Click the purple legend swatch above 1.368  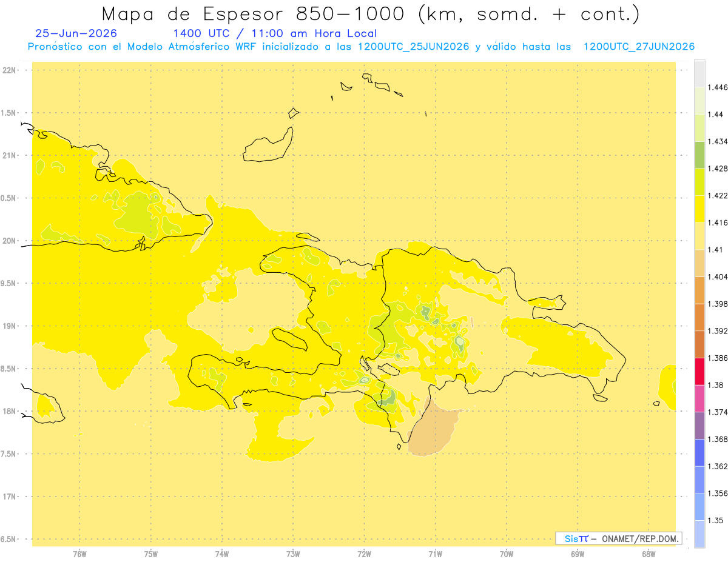point(699,425)
